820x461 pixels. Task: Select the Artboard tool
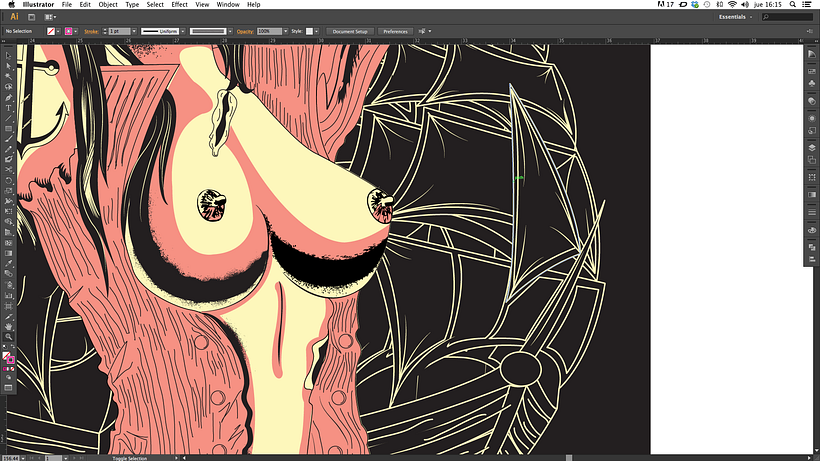tap(8, 306)
